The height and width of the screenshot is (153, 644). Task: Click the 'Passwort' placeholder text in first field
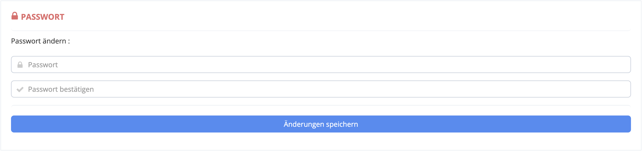click(x=43, y=65)
